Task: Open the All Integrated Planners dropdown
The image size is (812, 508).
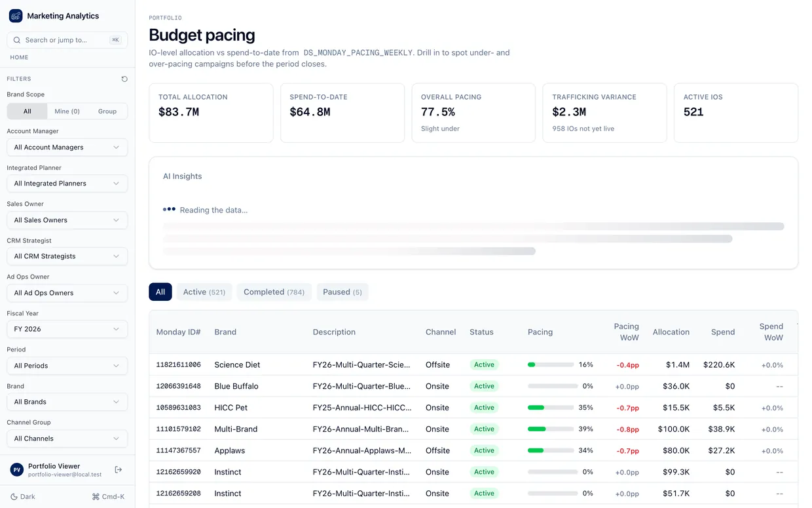Action: click(67, 184)
